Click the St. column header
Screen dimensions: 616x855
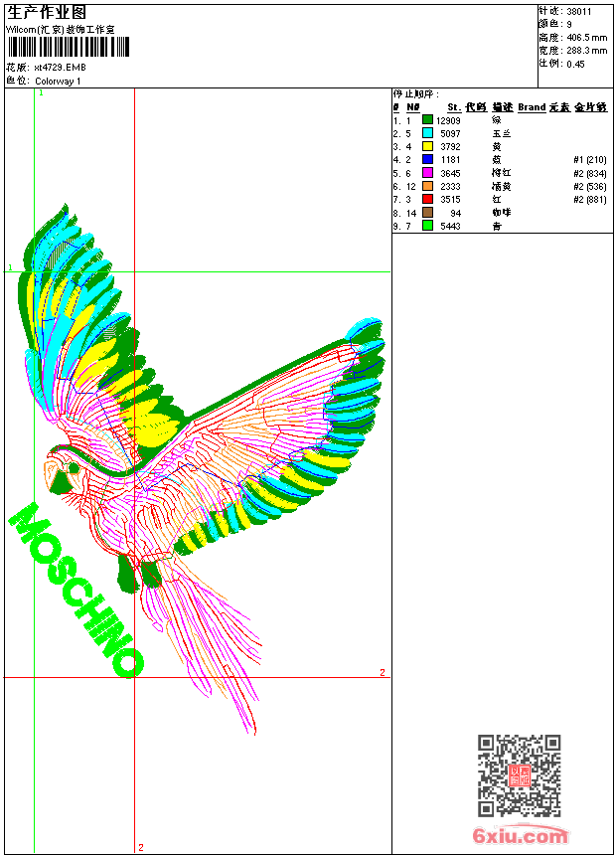453,107
